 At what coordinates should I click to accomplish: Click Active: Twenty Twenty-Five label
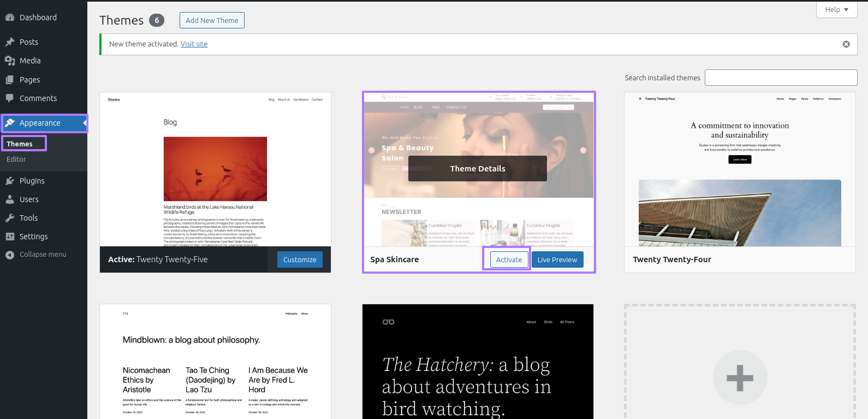pos(158,259)
